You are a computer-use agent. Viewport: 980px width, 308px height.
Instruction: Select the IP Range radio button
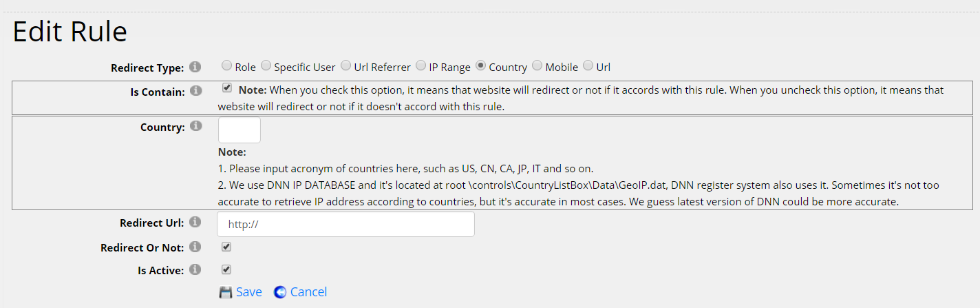420,66
